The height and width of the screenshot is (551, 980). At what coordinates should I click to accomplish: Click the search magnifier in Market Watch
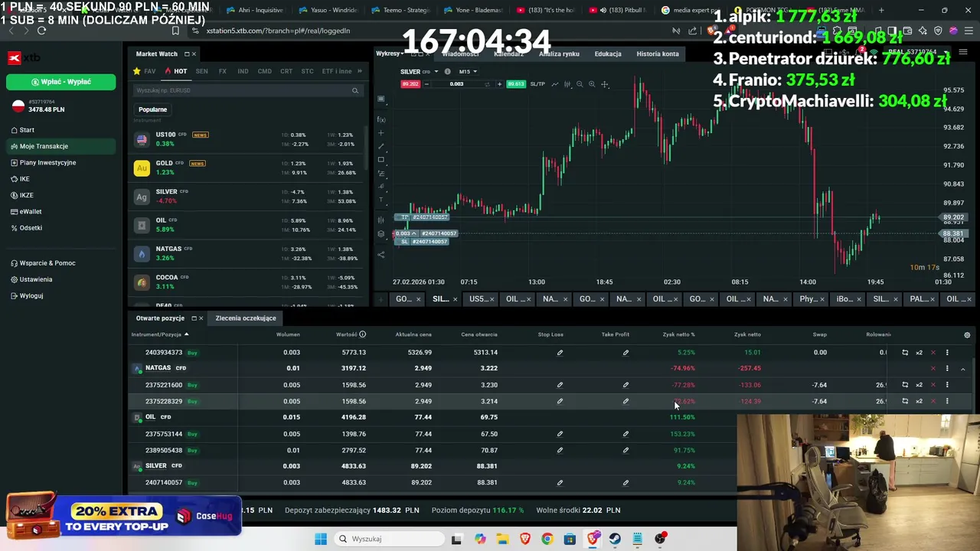(355, 91)
